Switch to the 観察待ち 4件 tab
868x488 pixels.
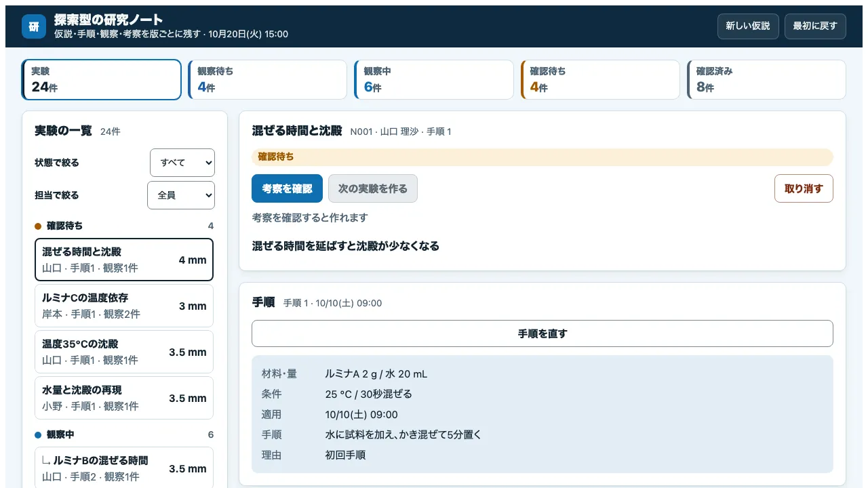point(267,79)
